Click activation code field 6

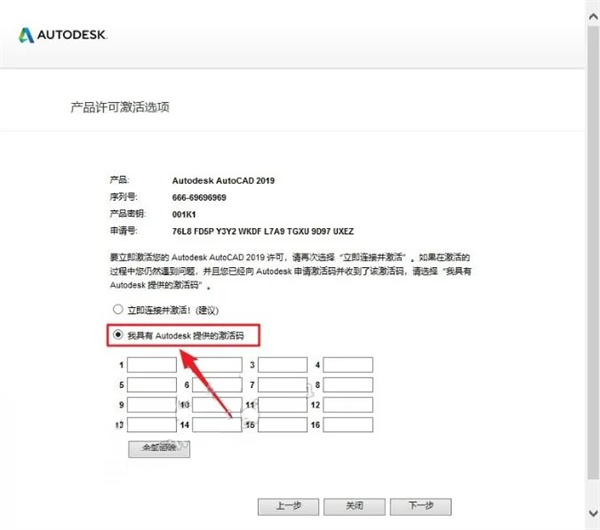[217, 385]
